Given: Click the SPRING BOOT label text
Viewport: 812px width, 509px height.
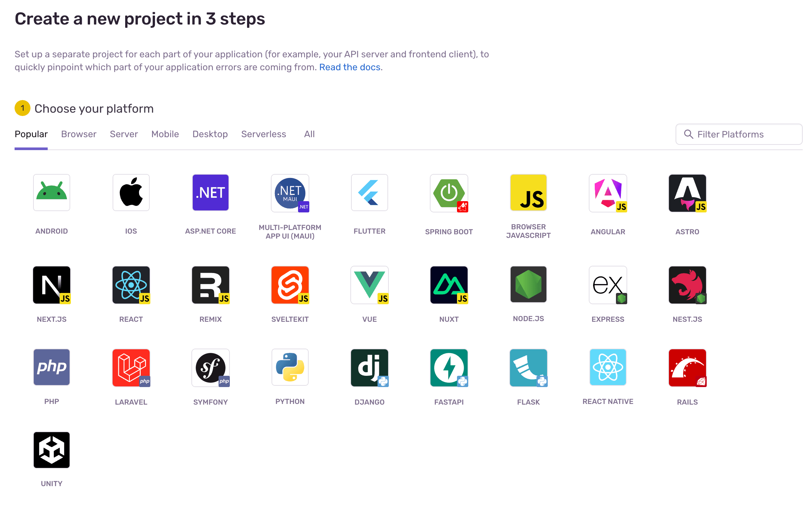Looking at the screenshot, I should point(449,232).
